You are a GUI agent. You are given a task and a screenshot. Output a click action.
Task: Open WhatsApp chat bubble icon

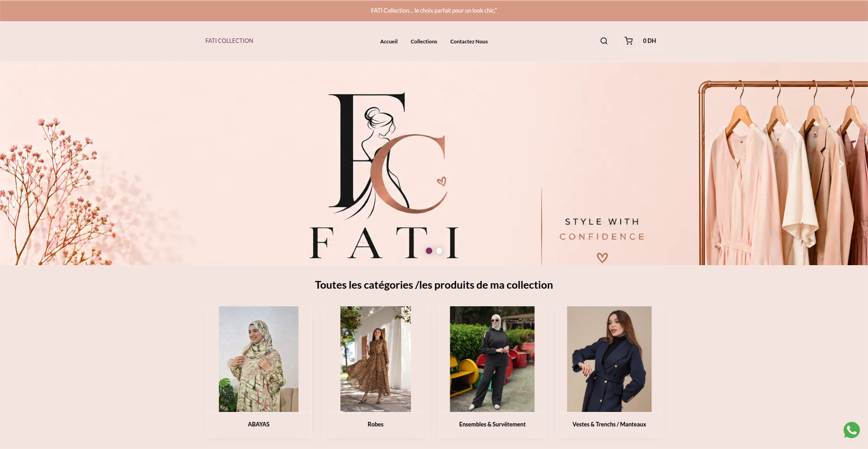coord(851,430)
